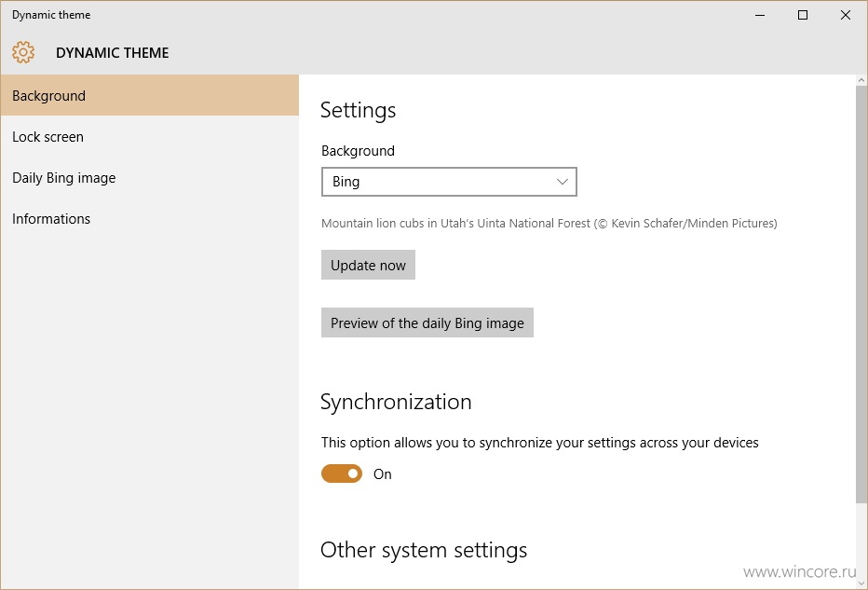868x590 pixels.
Task: Click the Mountain lion cubs caption text
Action: click(x=549, y=224)
